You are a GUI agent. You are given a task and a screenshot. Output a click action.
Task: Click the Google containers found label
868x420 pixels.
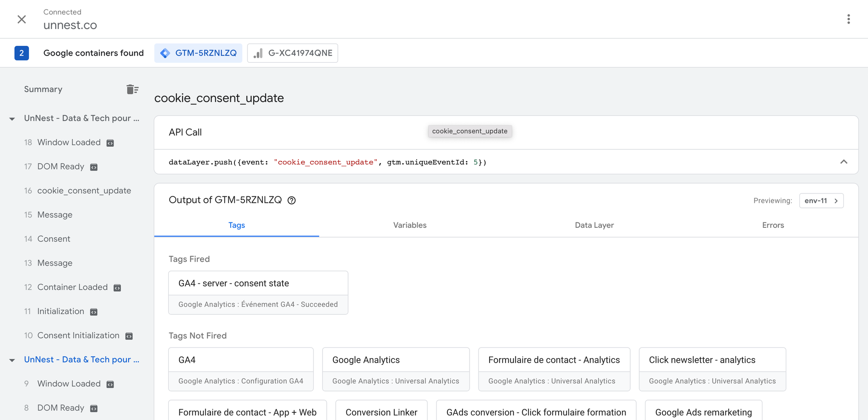[94, 53]
